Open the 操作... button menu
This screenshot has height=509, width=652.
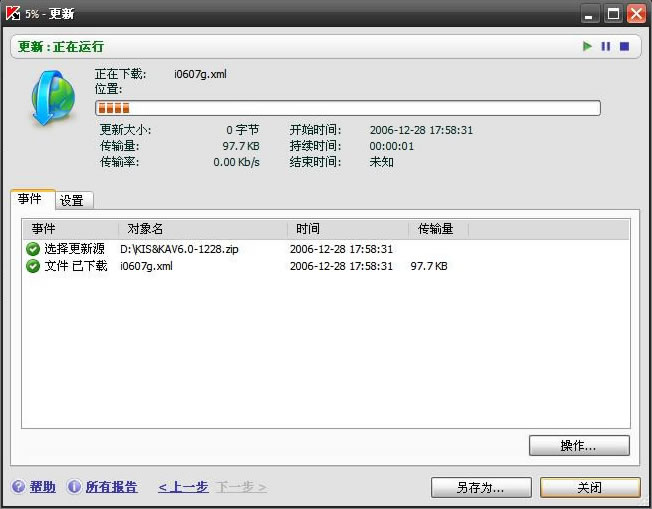click(x=579, y=445)
